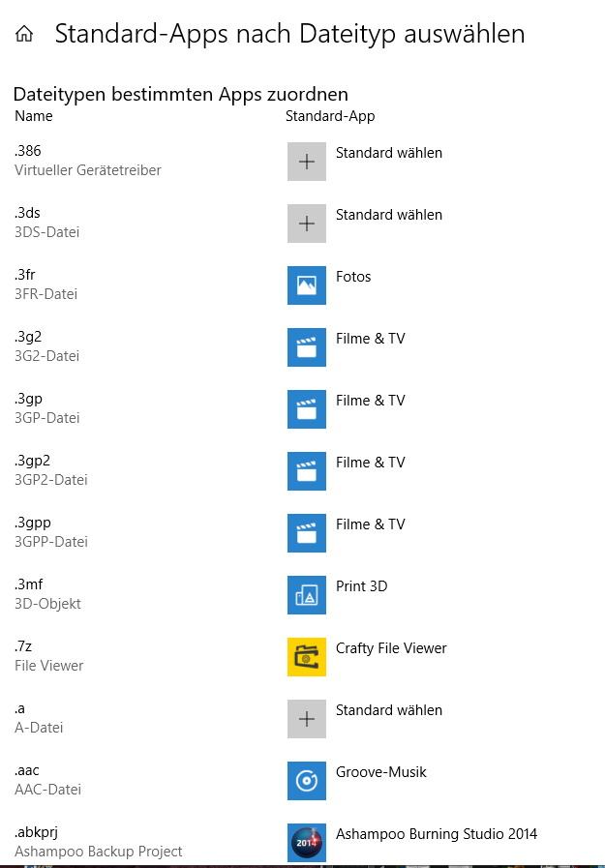Click plus icon for .386 file type
Image resolution: width=605 pixels, height=868 pixels.
point(307,162)
